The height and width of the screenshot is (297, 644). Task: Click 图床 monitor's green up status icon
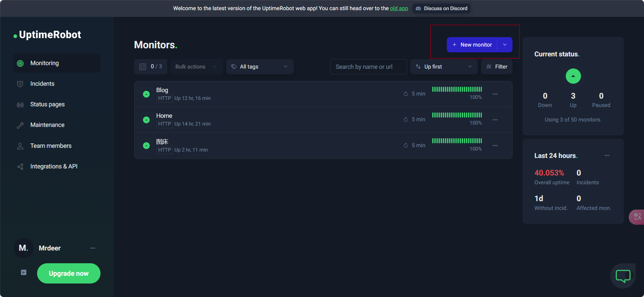pyautogui.click(x=146, y=145)
